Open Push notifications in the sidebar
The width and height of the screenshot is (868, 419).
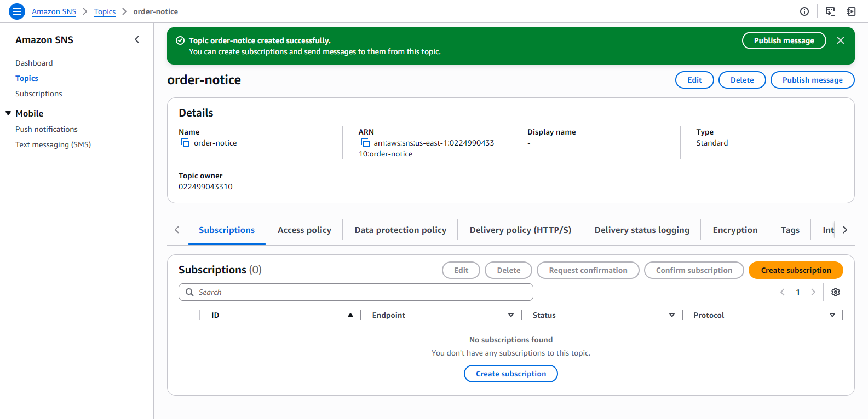[x=47, y=129]
